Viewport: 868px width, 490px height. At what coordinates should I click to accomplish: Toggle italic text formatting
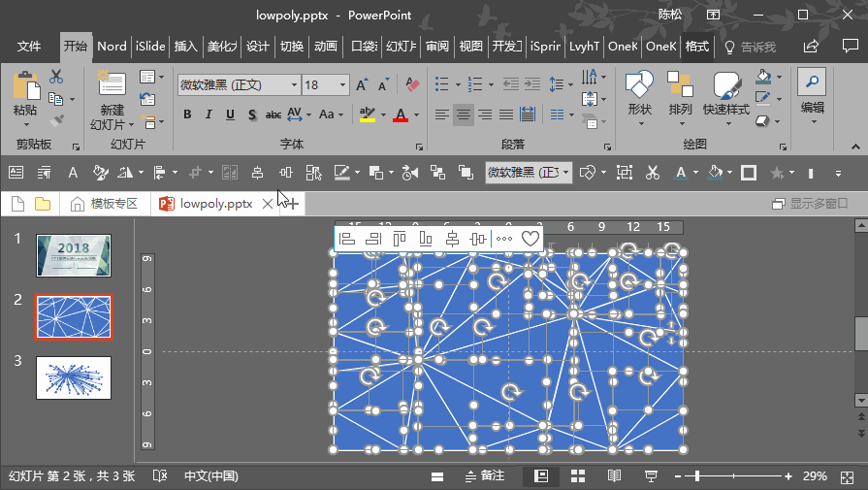point(209,114)
